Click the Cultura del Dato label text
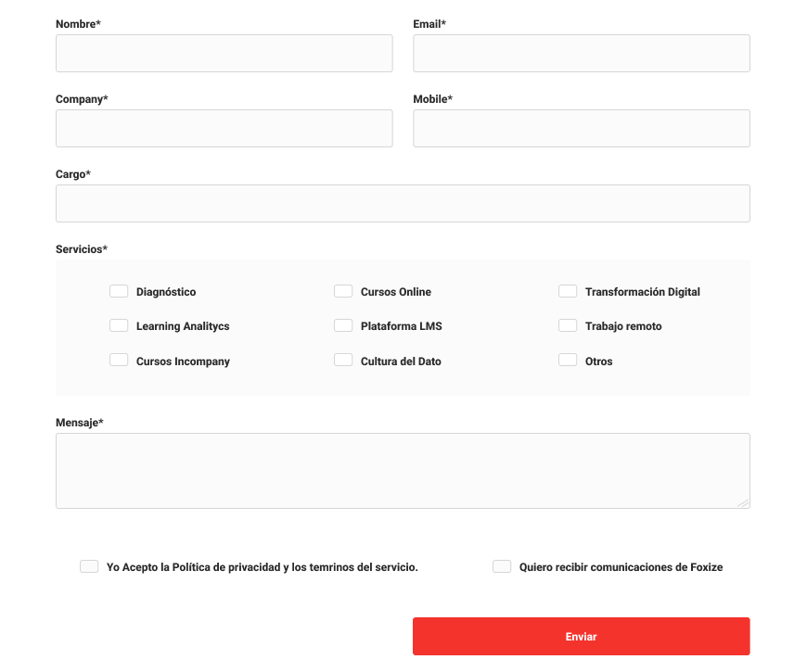Viewport: 807px width, 672px height. point(401,361)
